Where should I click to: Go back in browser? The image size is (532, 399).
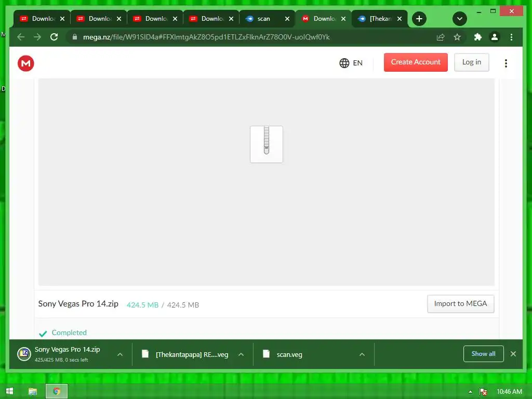[x=21, y=37]
